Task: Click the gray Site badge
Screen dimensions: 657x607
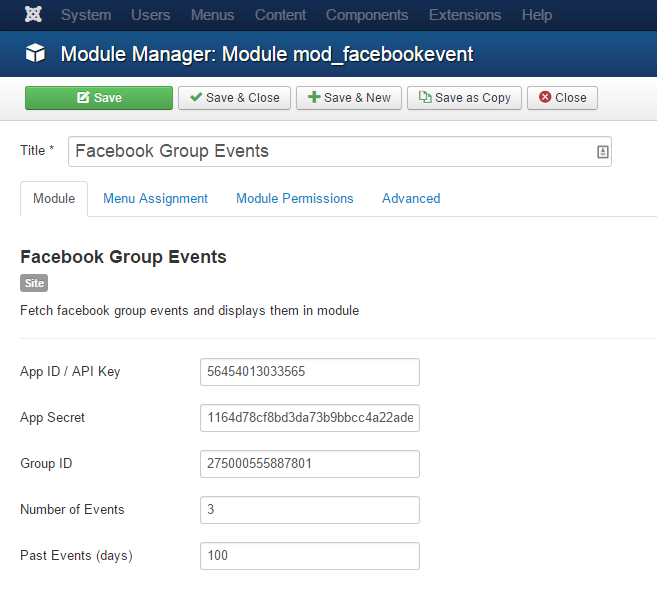Action: tap(34, 283)
